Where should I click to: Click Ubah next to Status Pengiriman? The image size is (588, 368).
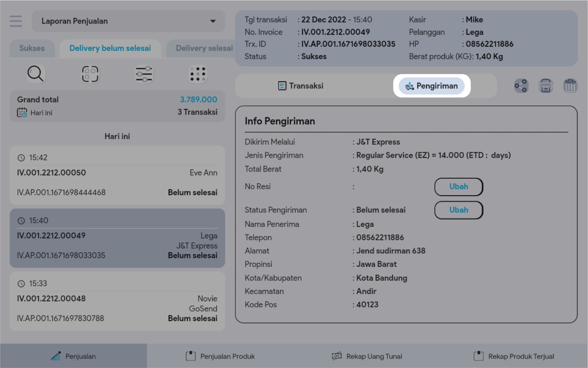click(458, 210)
